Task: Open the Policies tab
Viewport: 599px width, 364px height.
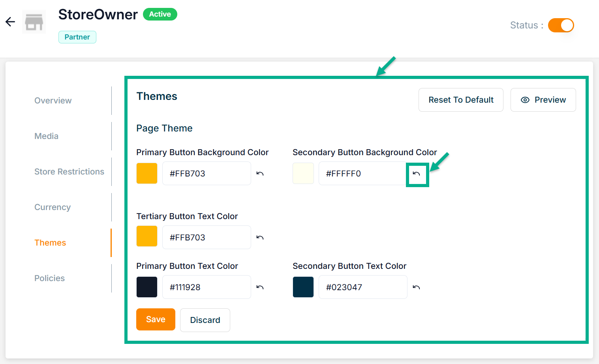Action: pos(49,278)
